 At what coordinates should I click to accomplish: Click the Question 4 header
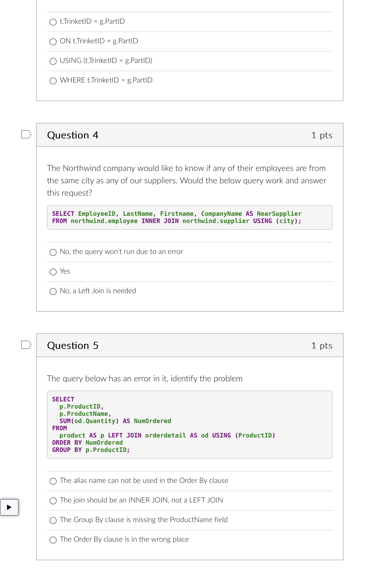[73, 135]
